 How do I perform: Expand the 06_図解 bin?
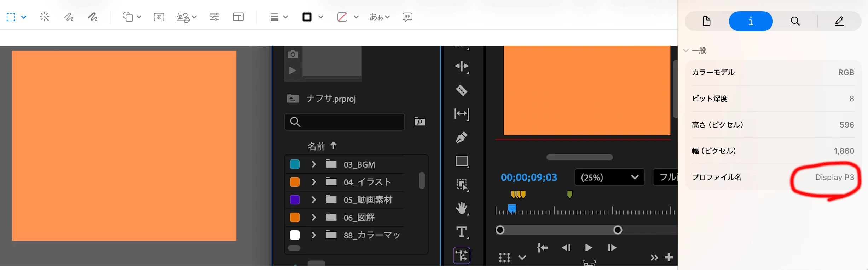[313, 217]
